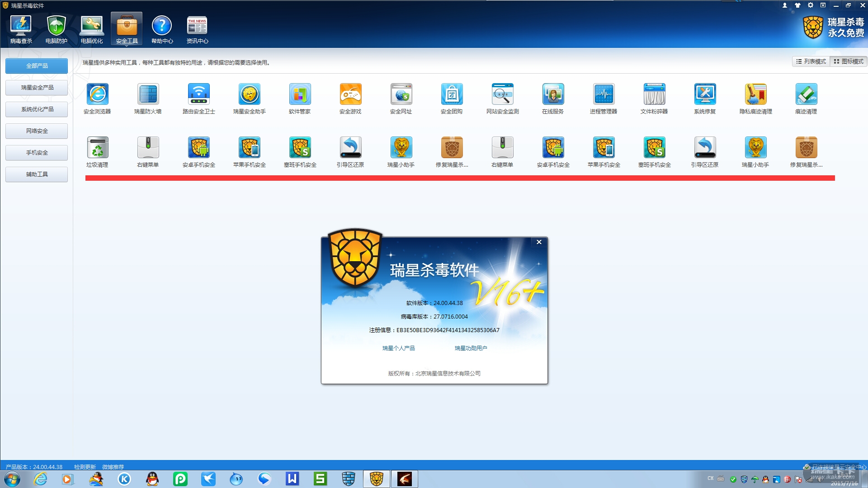
Task: Switch to 图标模式 icon view
Action: (849, 61)
